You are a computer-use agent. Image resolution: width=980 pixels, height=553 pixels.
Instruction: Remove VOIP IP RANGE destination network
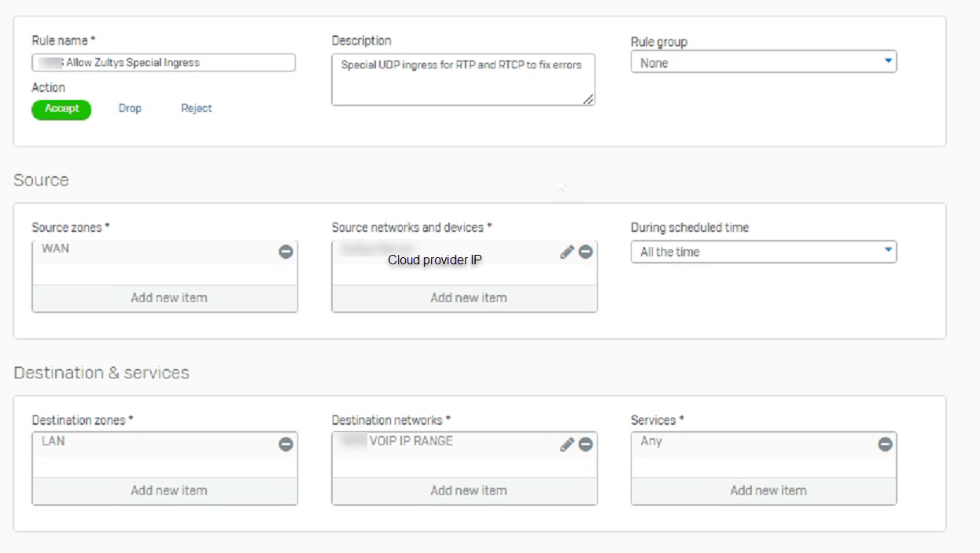pos(585,444)
